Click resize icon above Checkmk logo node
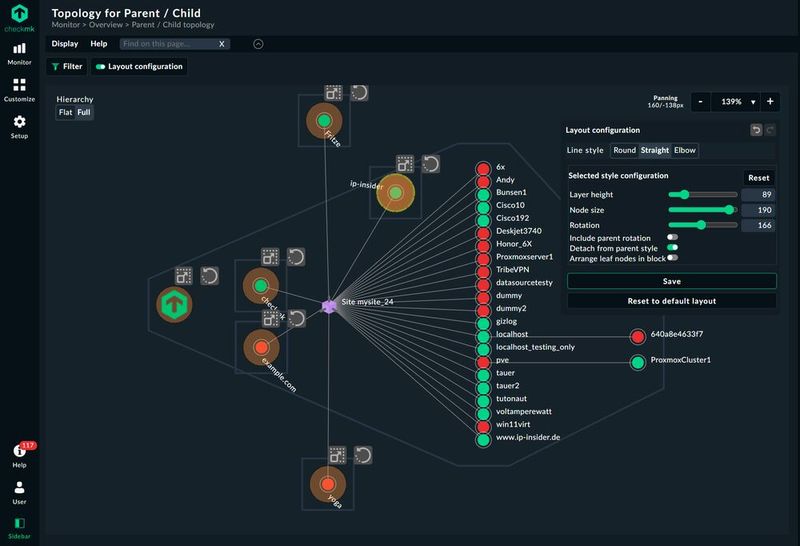 point(184,276)
